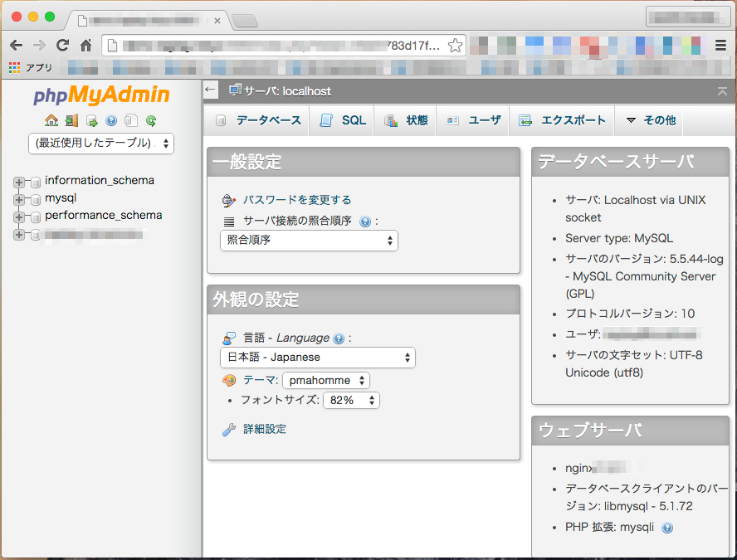Open a new browser tab

point(244,21)
